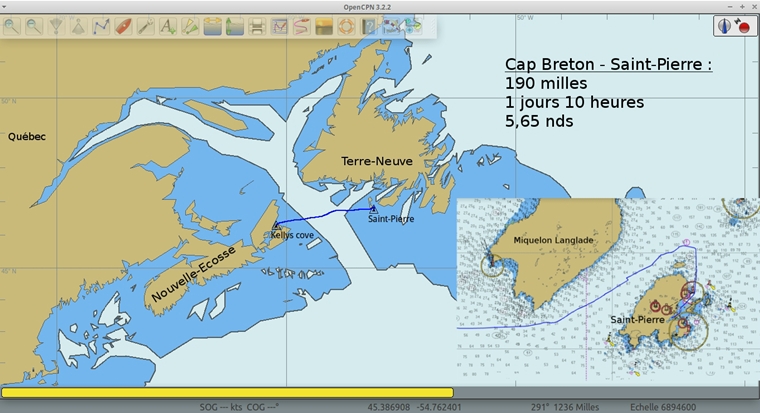760x413 pixels.
Task: Show the currents overlay
Action: [x=212, y=26]
